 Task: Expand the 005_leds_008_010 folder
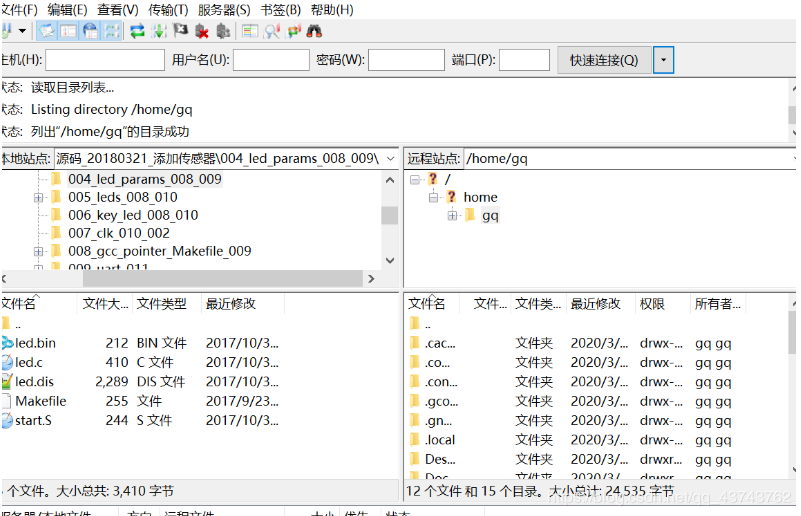pos(38,197)
